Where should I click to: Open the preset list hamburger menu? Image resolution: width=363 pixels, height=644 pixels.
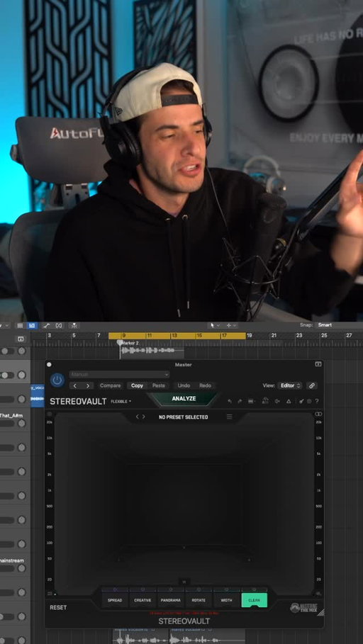230,417
